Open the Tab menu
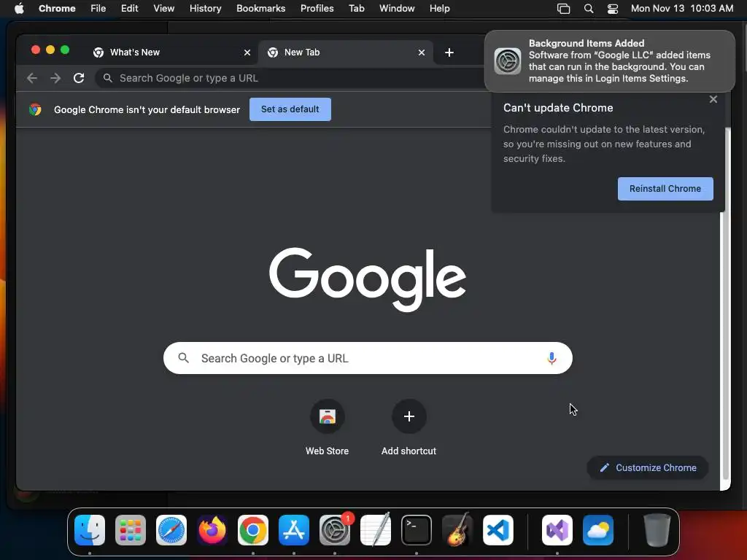The height and width of the screenshot is (560, 747). pos(356,9)
